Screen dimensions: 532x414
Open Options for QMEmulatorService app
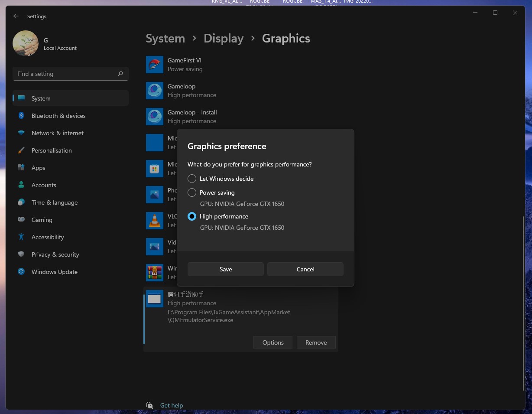pos(273,342)
